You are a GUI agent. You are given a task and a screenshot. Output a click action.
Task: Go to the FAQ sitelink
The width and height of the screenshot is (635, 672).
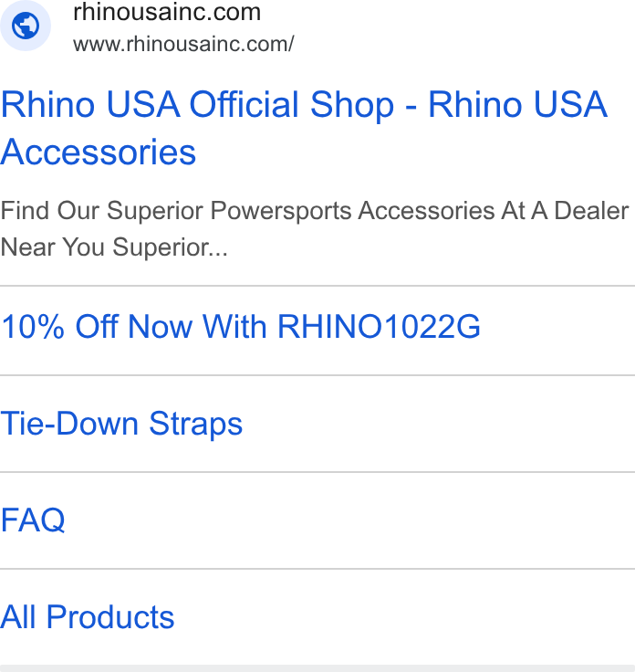coord(33,520)
